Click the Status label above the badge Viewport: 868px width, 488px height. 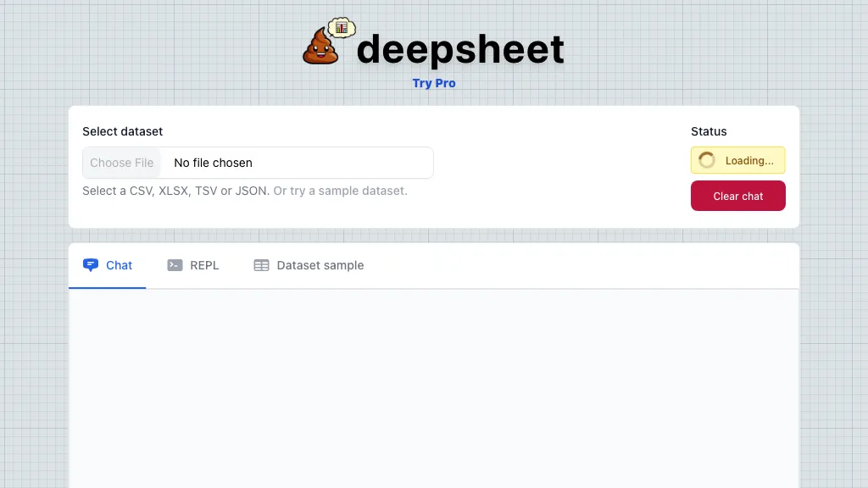(x=708, y=131)
